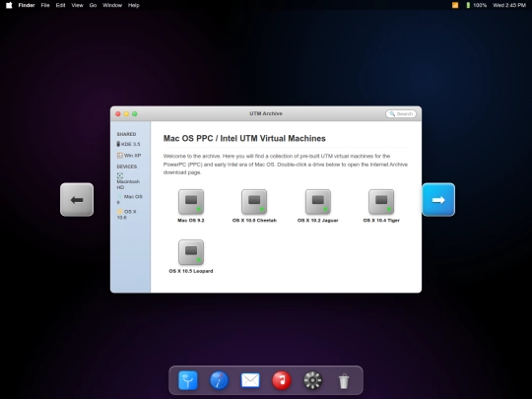Zoom the UTM Archive window with the green button
This screenshot has height=399, width=532.
point(135,114)
